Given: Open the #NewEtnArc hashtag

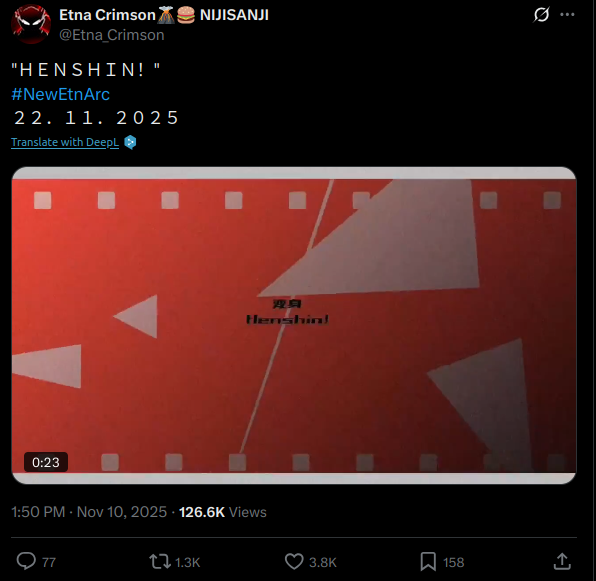Looking at the screenshot, I should (60, 94).
